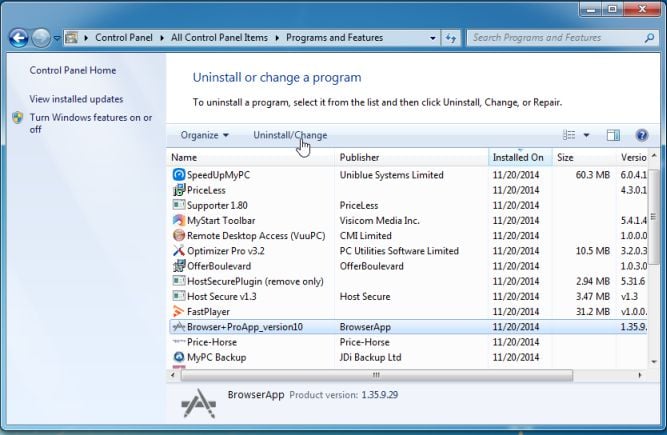
Task: Expand the address bar history dropdown
Action: pos(433,38)
